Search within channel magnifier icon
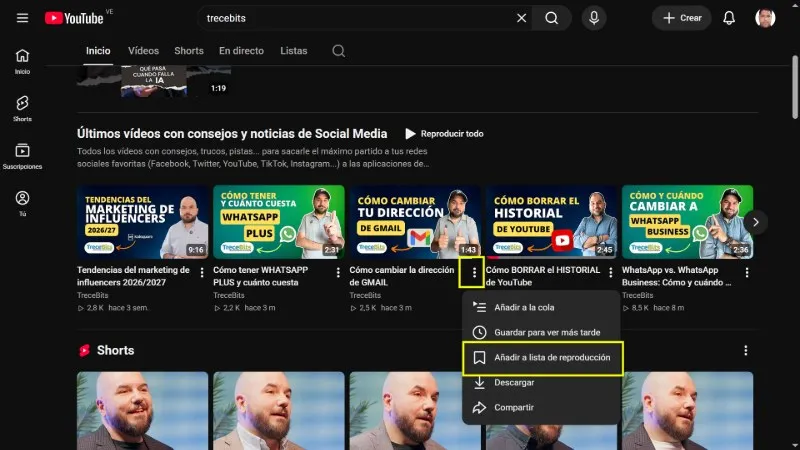This screenshot has width=800, height=450. (338, 51)
